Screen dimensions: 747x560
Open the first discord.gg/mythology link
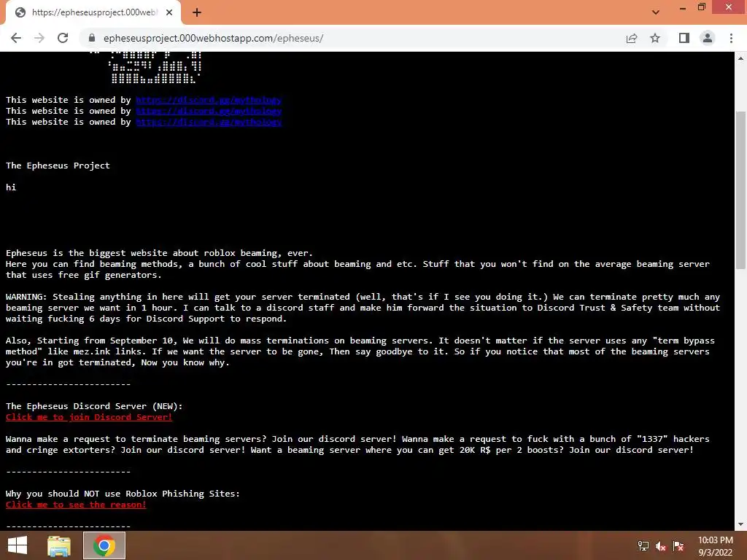coord(209,100)
